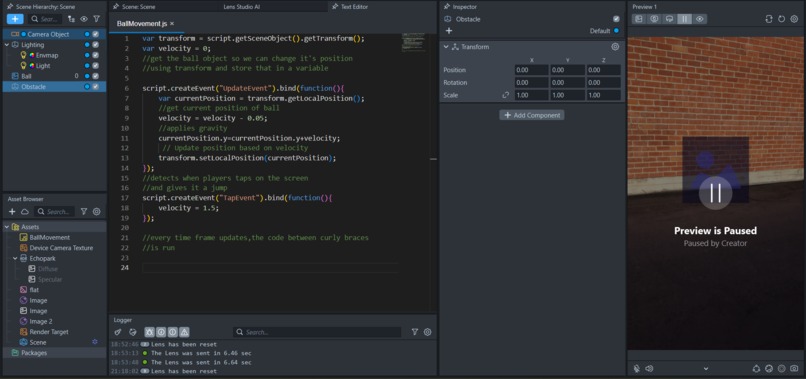The image size is (806, 379).
Task: Collapse the Transform component section
Action: pyautogui.click(x=446, y=47)
